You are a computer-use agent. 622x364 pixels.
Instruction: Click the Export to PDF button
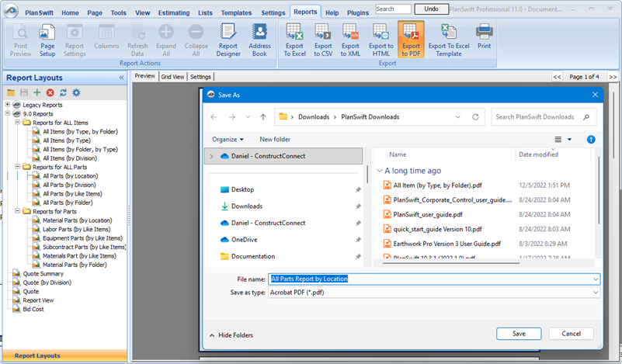pos(411,40)
